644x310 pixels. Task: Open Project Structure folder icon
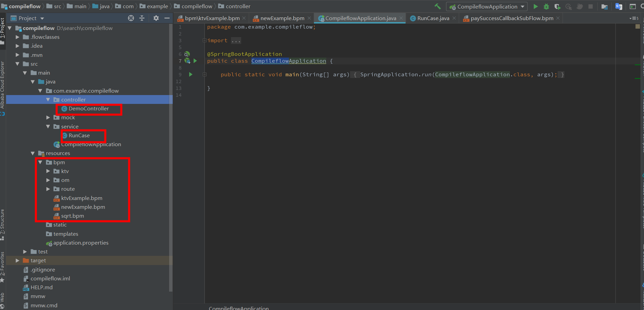[605, 6]
